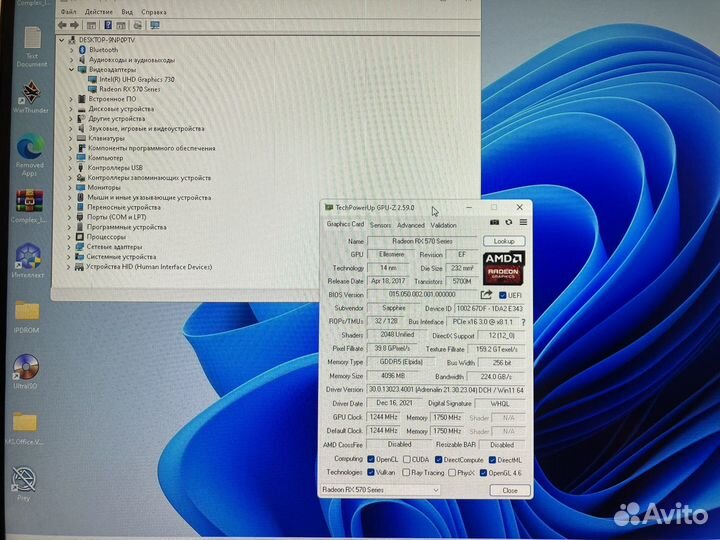Viewport: 720px width, 540px height.
Task: Click the Help icon in Device Manager toolbar
Action: [x=108, y=25]
